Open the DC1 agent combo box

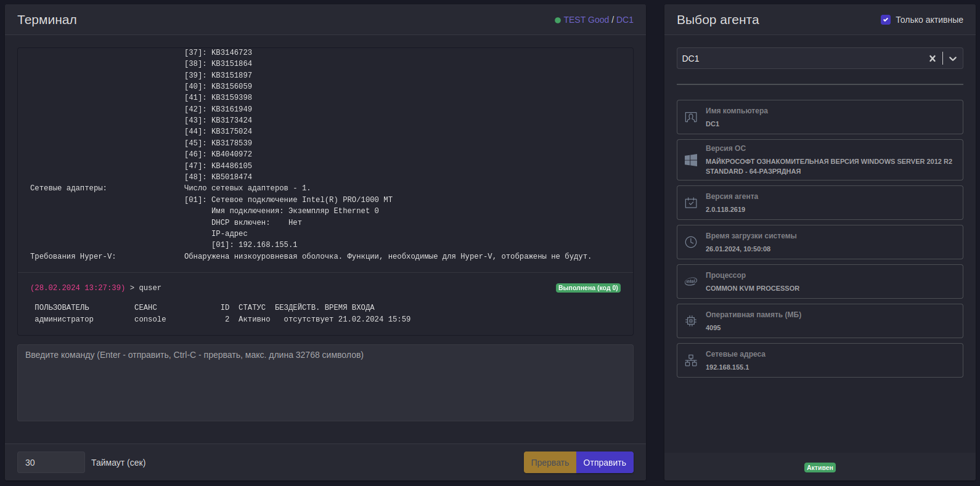coord(820,59)
